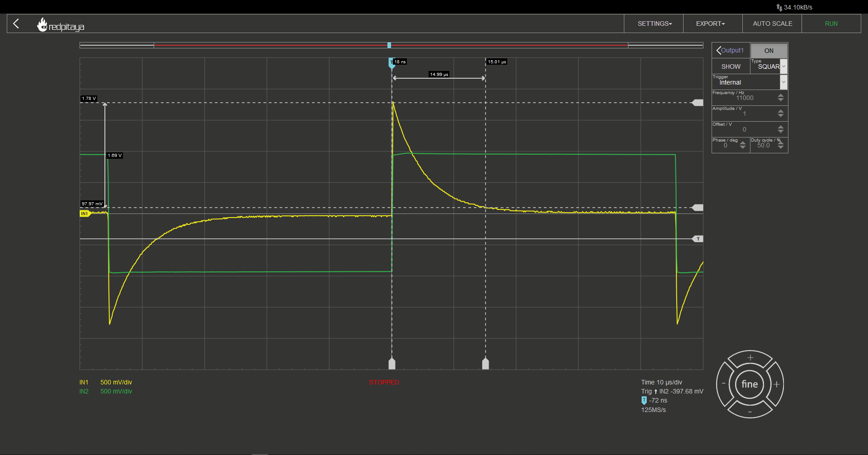Viewport: 868px width, 455px height.
Task: Select the second time cursor bottom handle
Action: [x=486, y=363]
